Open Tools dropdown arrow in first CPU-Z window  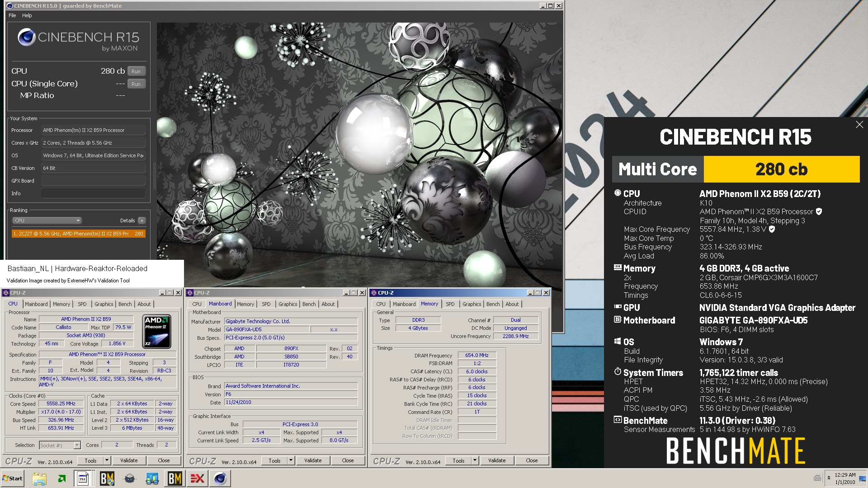coord(107,460)
